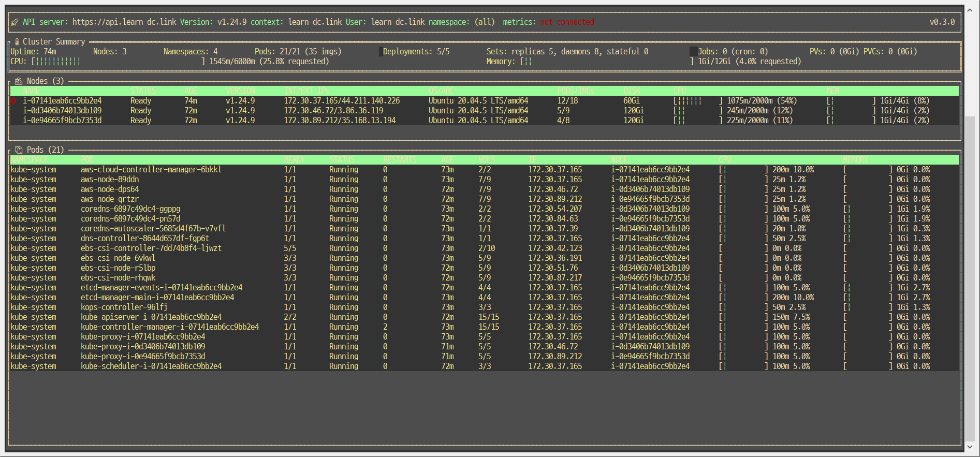This screenshot has width=980, height=457.
Task: Click the Cluster Summary panel icon
Action: pos(17,42)
